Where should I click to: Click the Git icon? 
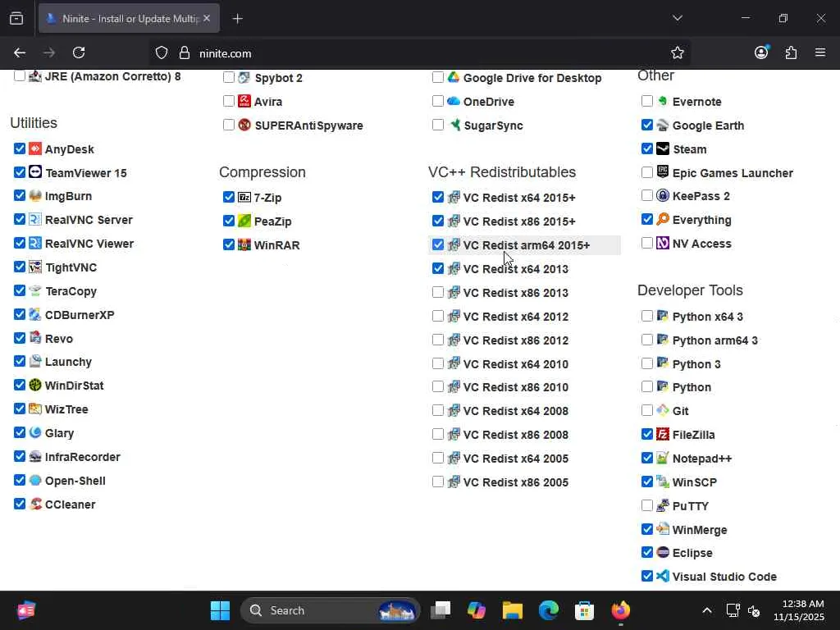663,410
